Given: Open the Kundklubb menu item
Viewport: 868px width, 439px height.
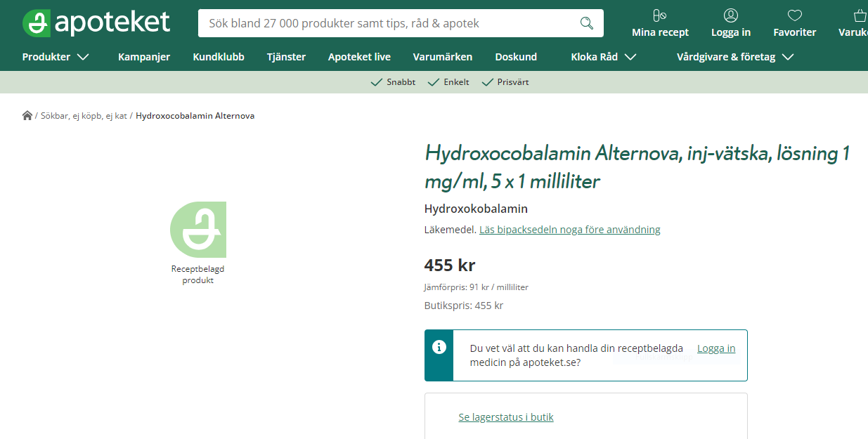Looking at the screenshot, I should tap(219, 57).
